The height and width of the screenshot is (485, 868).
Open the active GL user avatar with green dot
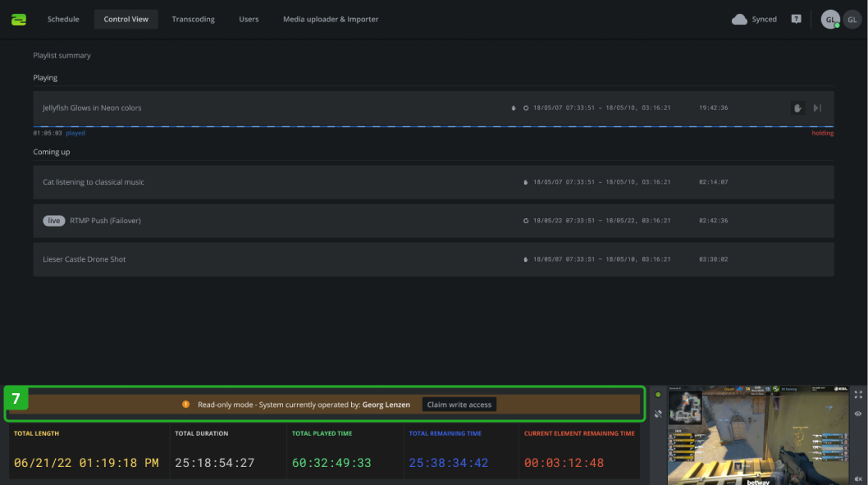(x=830, y=20)
